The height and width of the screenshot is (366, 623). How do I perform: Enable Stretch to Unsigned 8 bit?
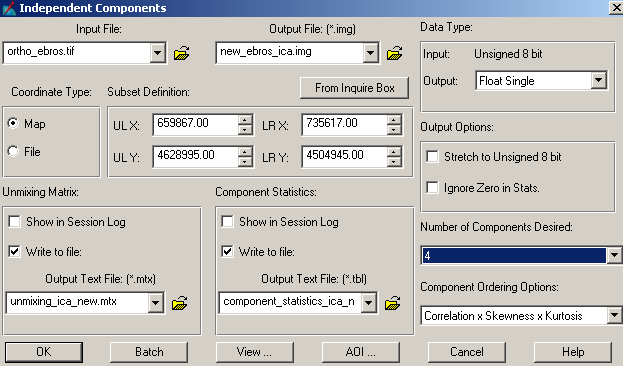point(432,156)
